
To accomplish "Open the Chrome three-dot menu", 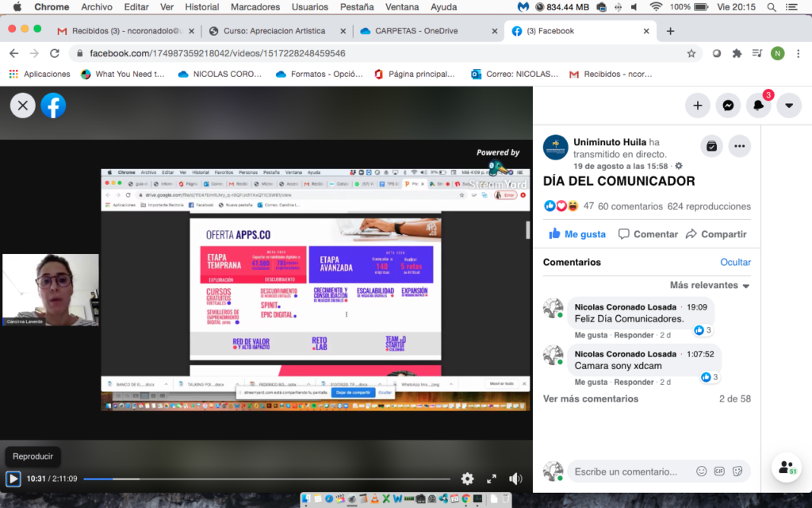I will pyautogui.click(x=798, y=53).
